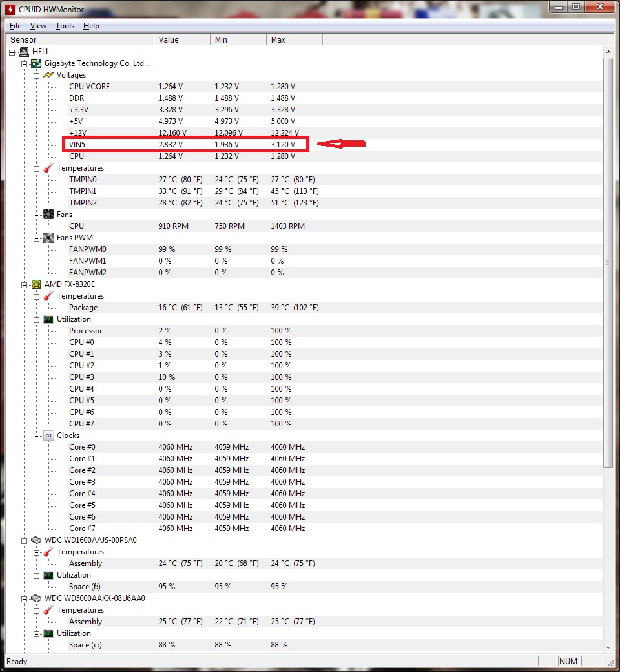Click the Gigabyte motherboard icon

[x=36, y=63]
